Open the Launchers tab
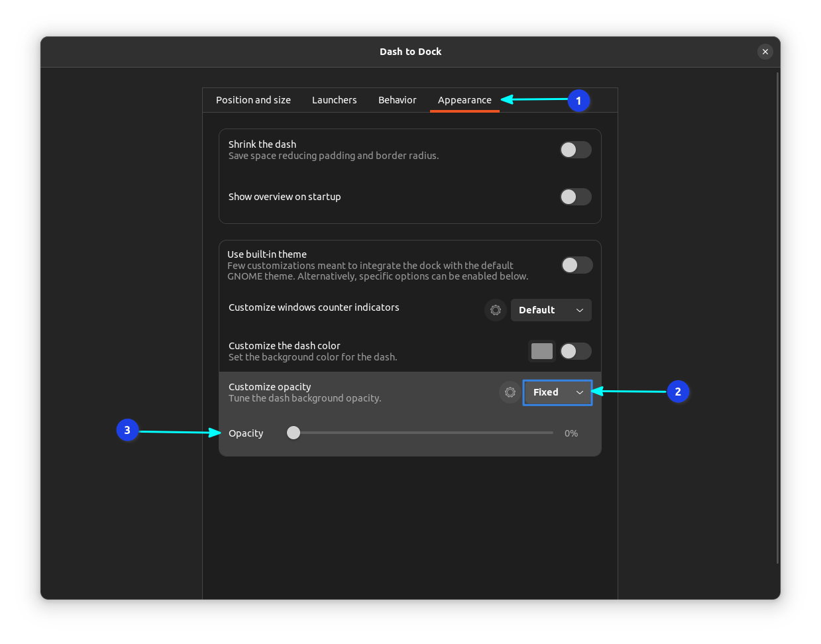This screenshot has width=821, height=644. click(x=334, y=99)
